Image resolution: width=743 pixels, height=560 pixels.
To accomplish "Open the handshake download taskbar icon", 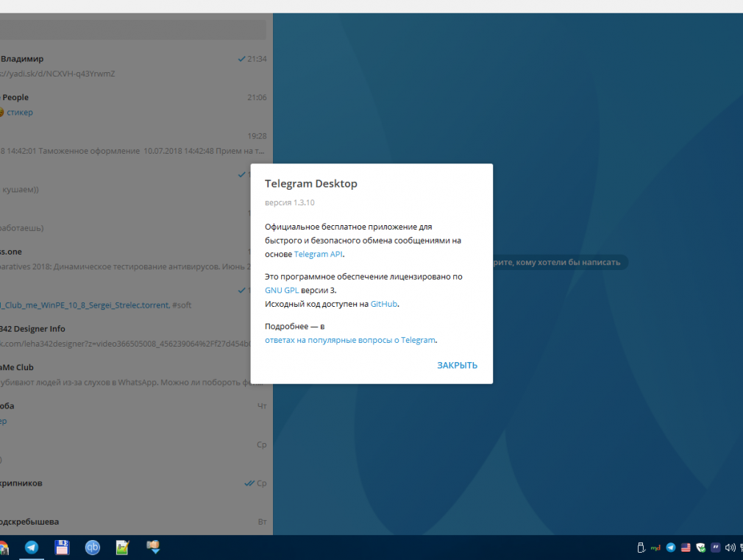I will click(x=153, y=547).
